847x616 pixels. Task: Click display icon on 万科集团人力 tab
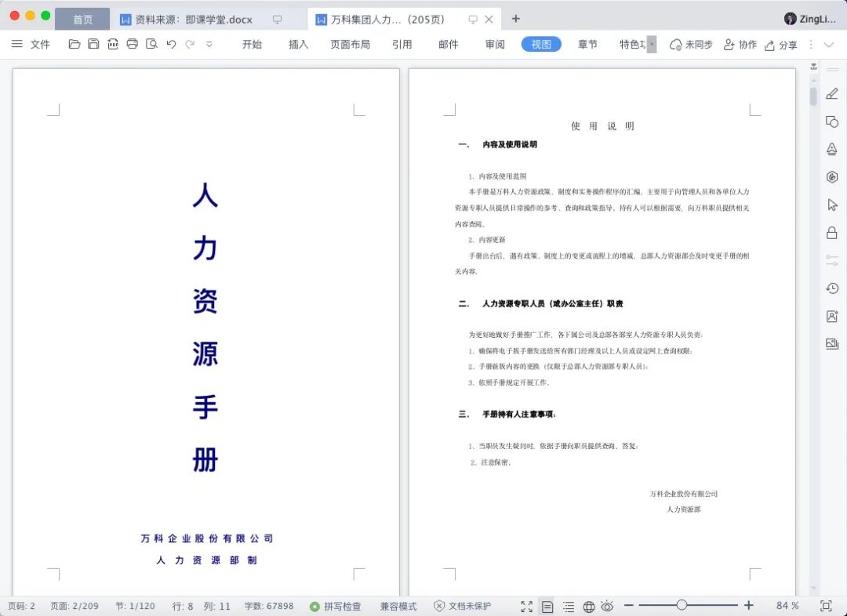(x=473, y=20)
